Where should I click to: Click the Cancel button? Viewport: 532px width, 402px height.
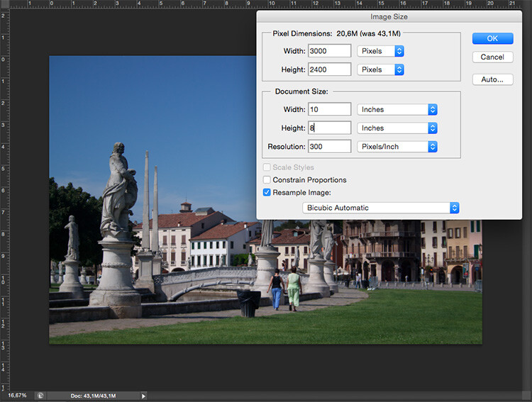492,57
